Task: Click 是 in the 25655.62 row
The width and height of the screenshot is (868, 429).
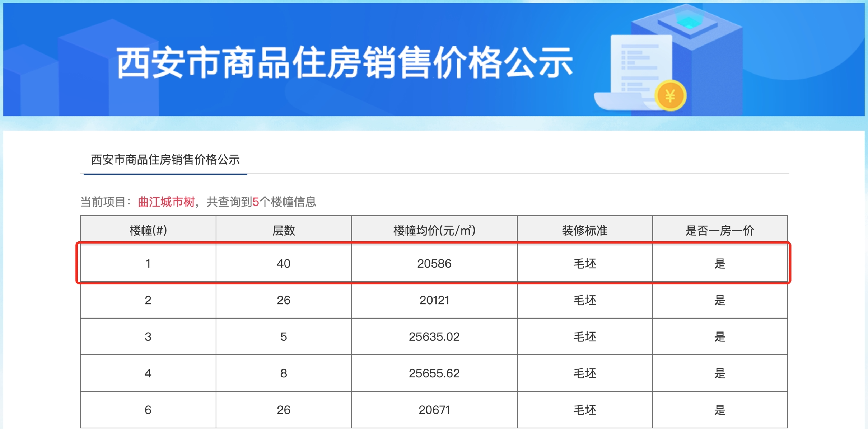Action: click(x=720, y=373)
